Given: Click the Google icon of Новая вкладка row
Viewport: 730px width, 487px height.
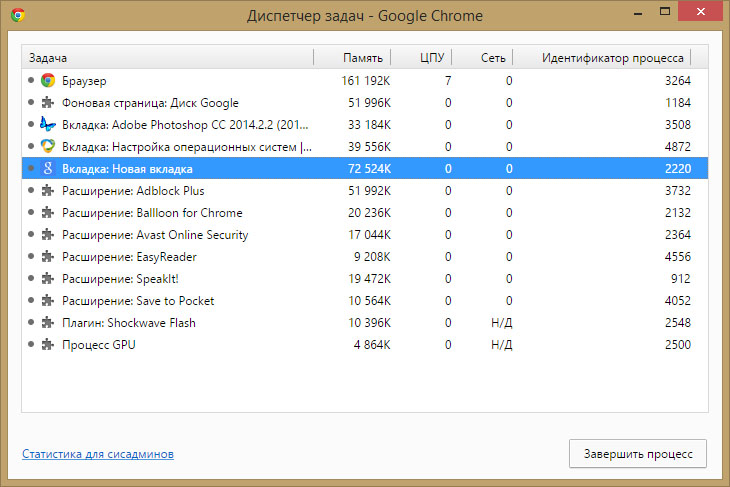Looking at the screenshot, I should click(x=47, y=168).
